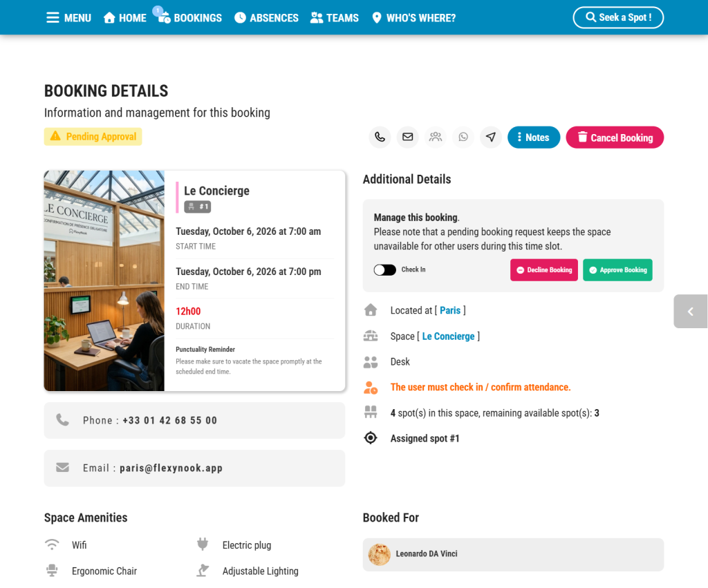The height and width of the screenshot is (588, 708).
Task: Click the Desk type label
Action: (x=400, y=362)
